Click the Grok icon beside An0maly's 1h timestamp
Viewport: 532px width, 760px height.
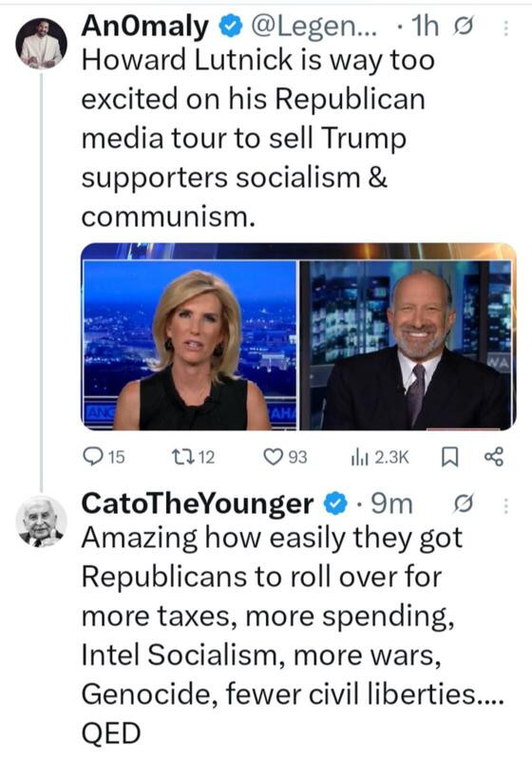coord(464,27)
